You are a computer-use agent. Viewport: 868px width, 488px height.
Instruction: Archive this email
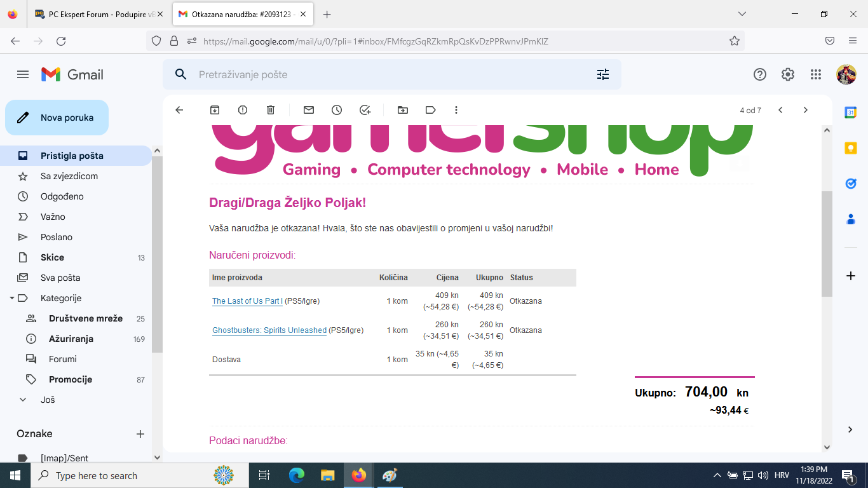coord(215,110)
